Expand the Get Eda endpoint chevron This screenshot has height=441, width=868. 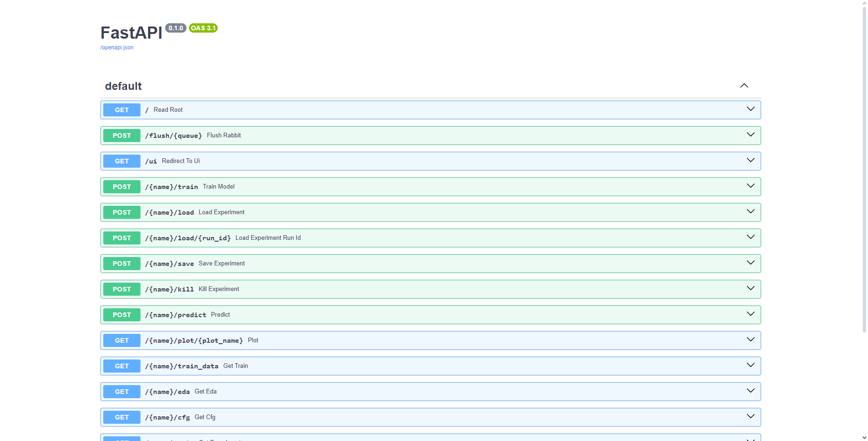pyautogui.click(x=750, y=391)
